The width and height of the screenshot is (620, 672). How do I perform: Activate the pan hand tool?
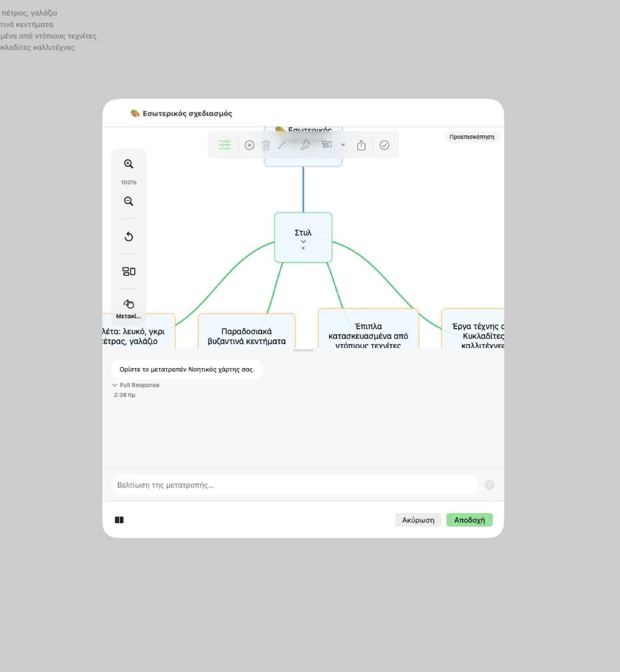[x=129, y=304]
